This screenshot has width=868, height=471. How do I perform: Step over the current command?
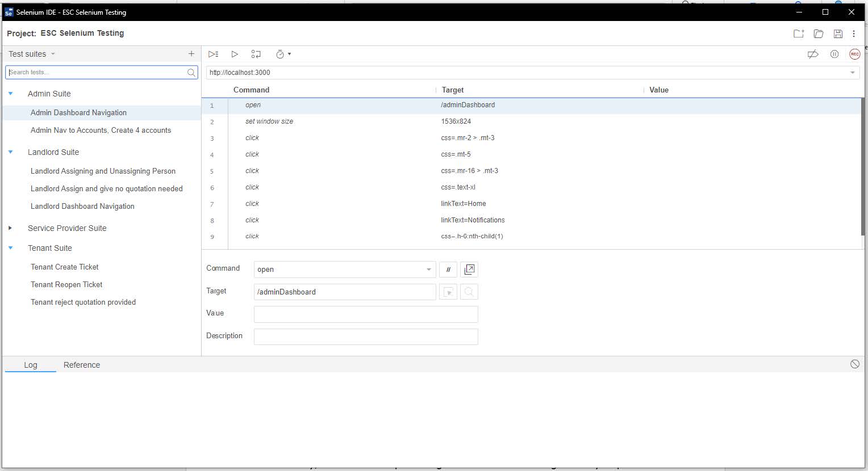pos(256,54)
